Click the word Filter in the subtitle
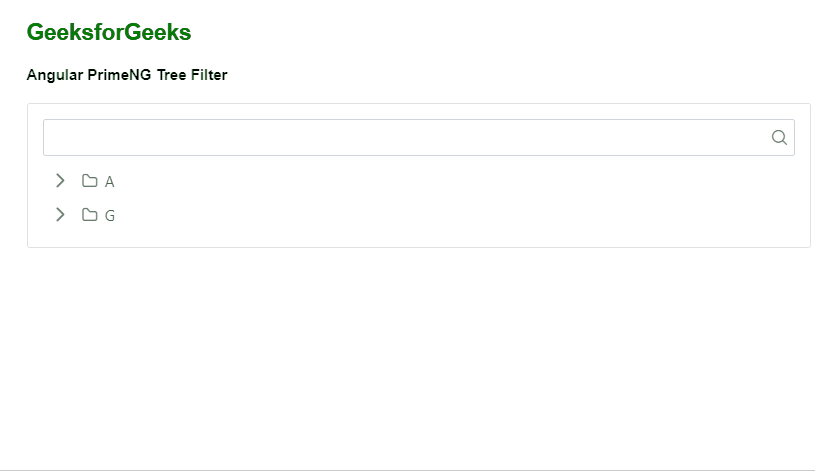This screenshot has height=471, width=815. click(209, 75)
